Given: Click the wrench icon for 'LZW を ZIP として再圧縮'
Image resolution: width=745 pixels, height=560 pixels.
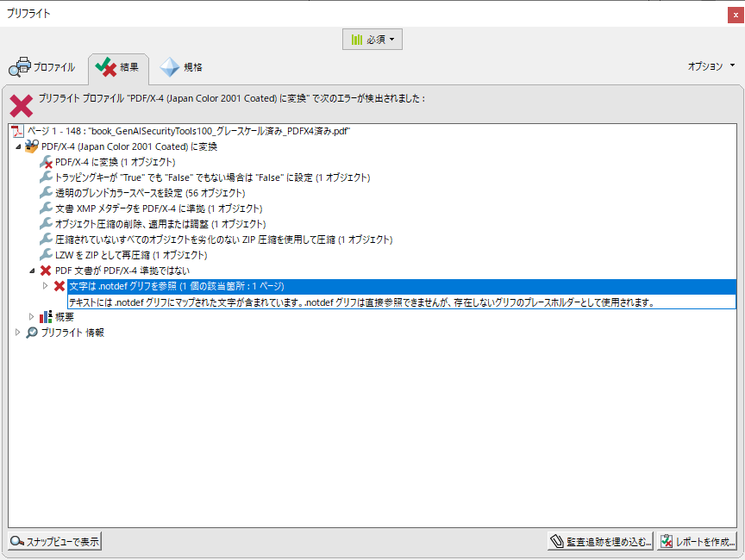Looking at the screenshot, I should (x=47, y=255).
